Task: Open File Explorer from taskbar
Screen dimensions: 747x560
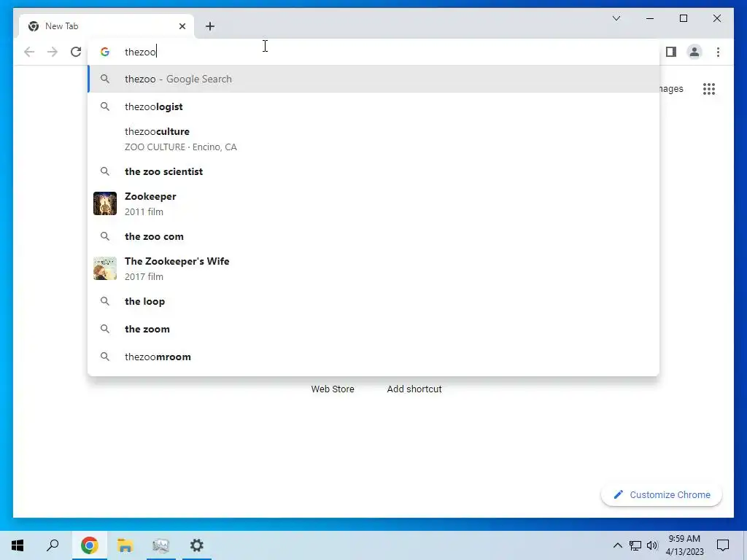Action: pyautogui.click(x=125, y=545)
